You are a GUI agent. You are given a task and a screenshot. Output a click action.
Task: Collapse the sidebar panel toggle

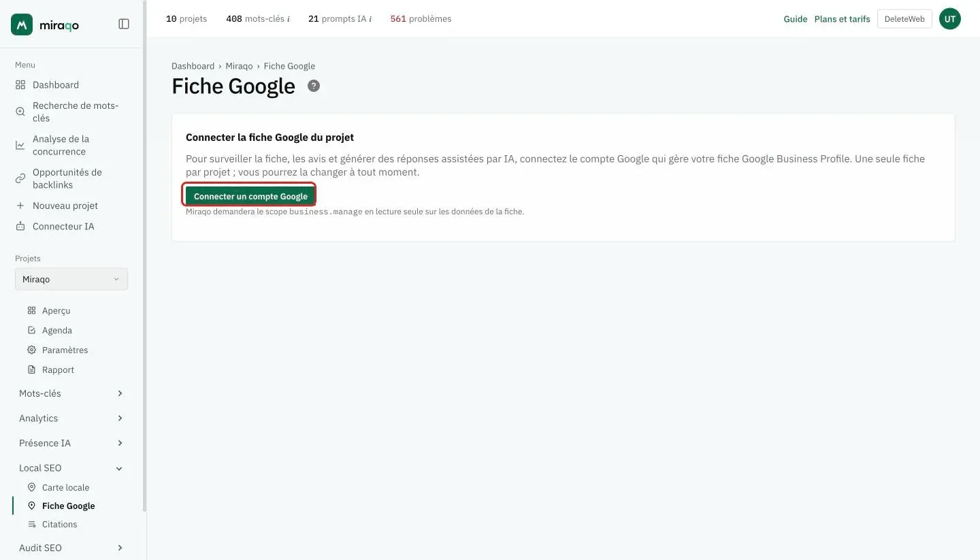(x=124, y=24)
